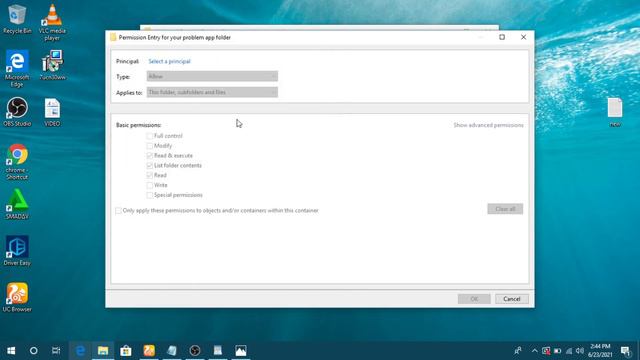Screen dimensions: 640x360
Task: Open the Type dropdown showing Allow
Action: (x=212, y=76)
